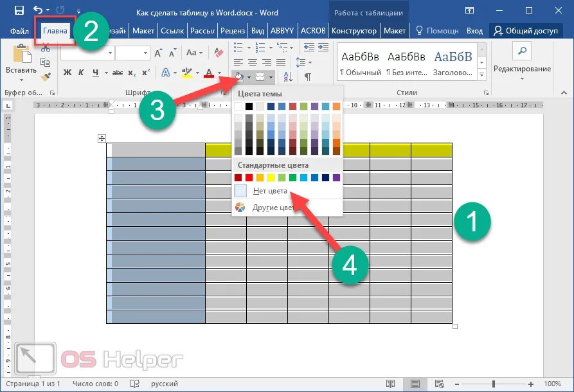Viewport: 574px width, 392px height.
Task: Choose Нет цвета to remove shading
Action: pos(287,191)
